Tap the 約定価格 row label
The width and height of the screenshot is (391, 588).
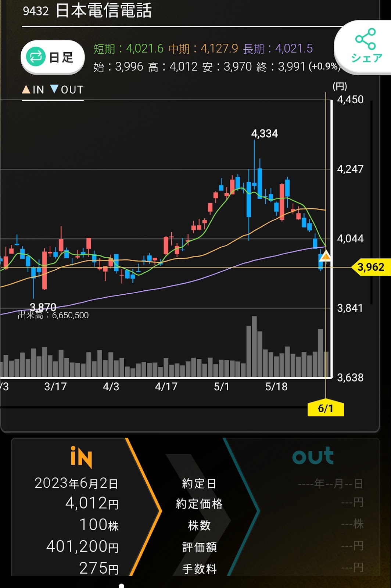199,503
